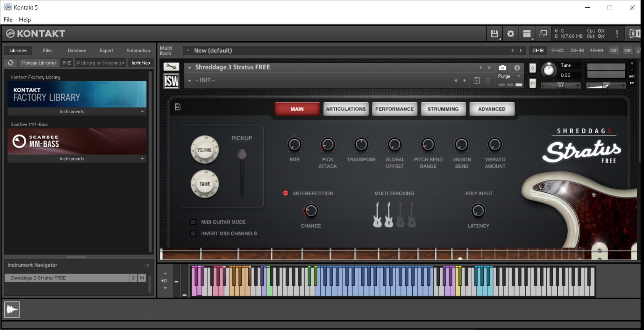The height and width of the screenshot is (330, 644).
Task: Open the workspace layout dropdown arrow
Action: (532, 38)
